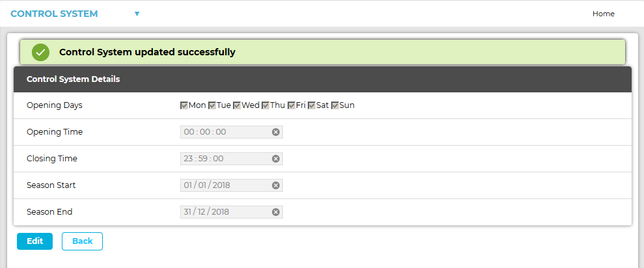Click the Season Start date field
Image resolution: width=644 pixels, height=268 pixels.
coord(224,185)
